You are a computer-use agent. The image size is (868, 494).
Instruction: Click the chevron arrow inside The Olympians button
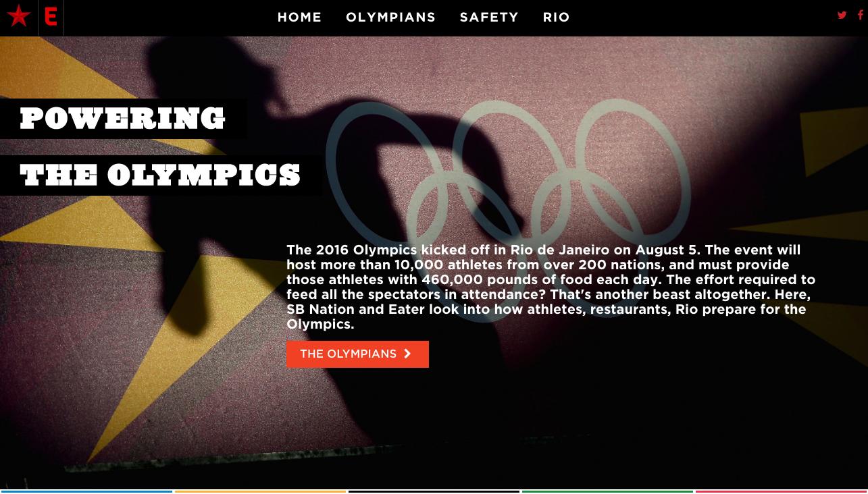[x=407, y=354]
